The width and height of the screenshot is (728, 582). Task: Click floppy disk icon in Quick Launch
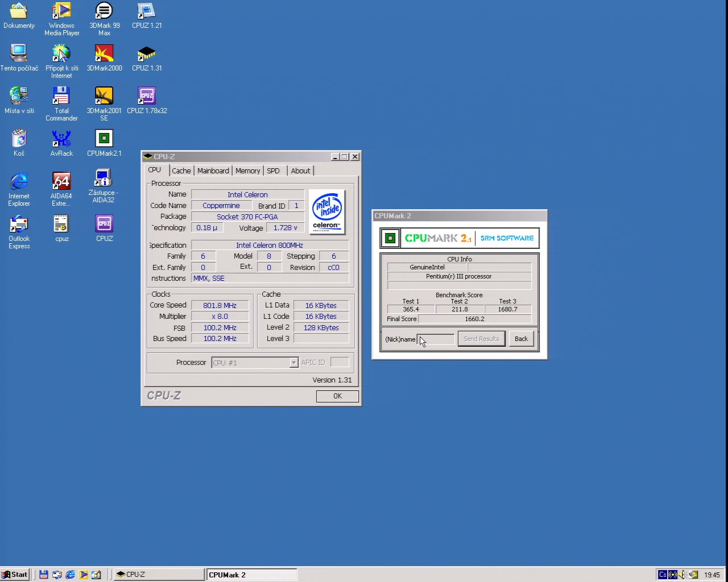pos(43,575)
